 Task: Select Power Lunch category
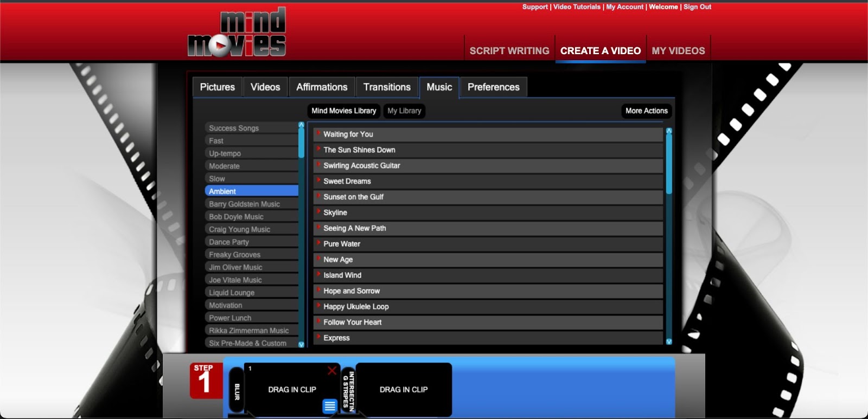coord(252,318)
